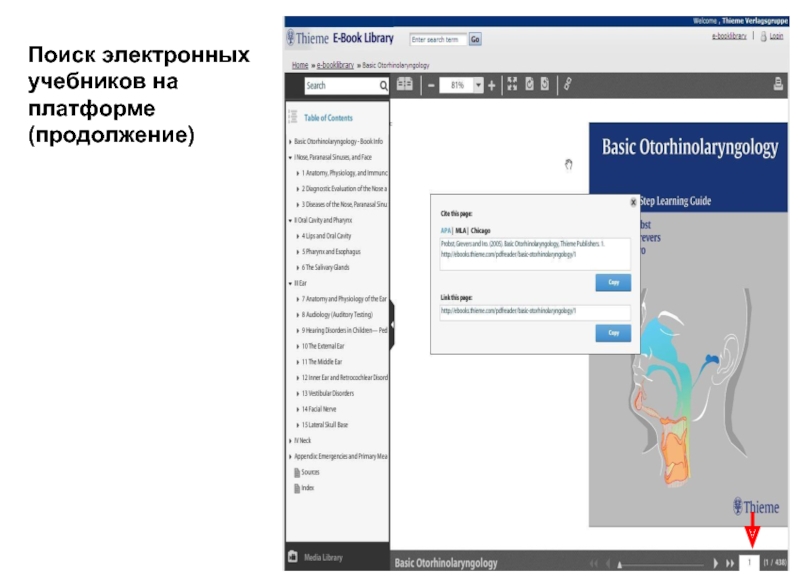Click the book cover page
800x586 pixels.
(688, 324)
